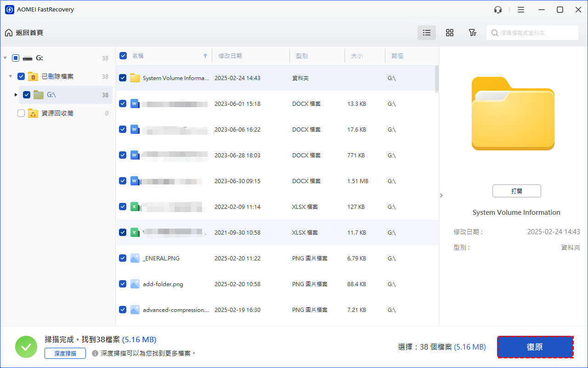Go back via 返回首頁 link
Viewport: 588px width, 368px height.
[29, 33]
